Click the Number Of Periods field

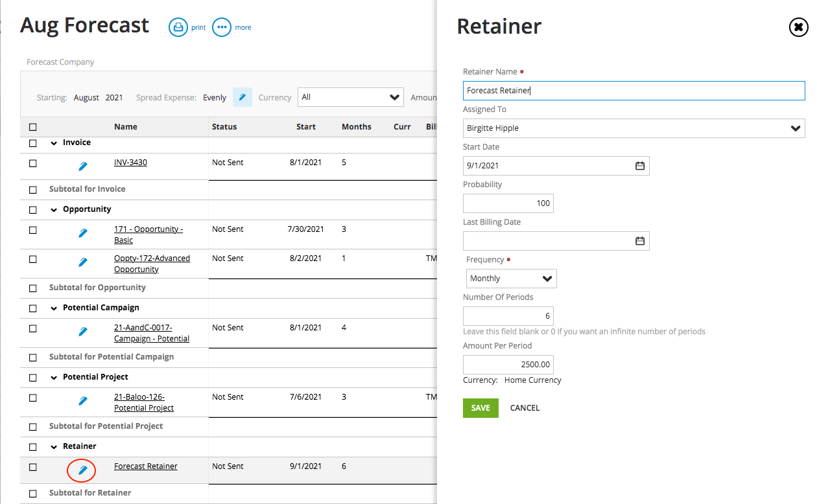(x=508, y=316)
